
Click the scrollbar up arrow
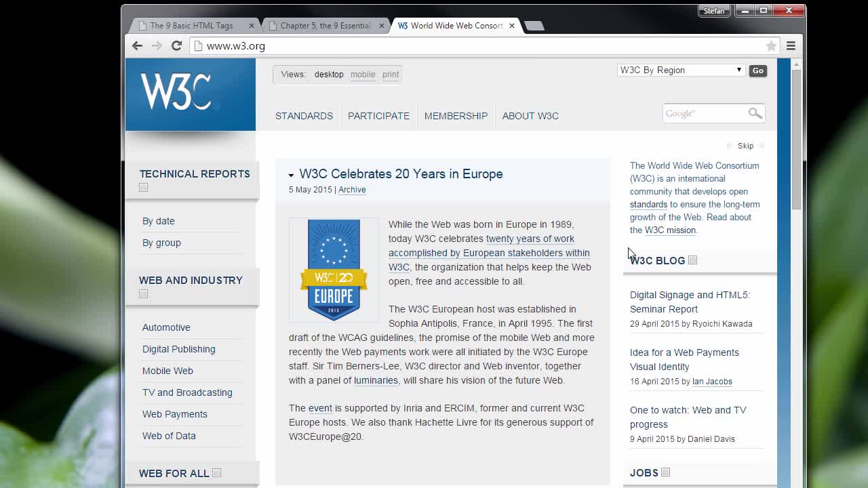tap(797, 63)
